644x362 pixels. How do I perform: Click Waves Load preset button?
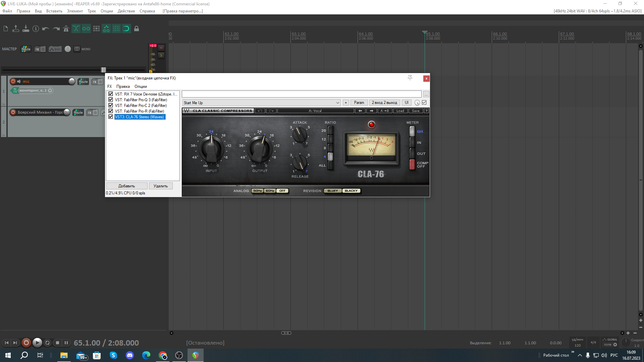tap(400, 111)
